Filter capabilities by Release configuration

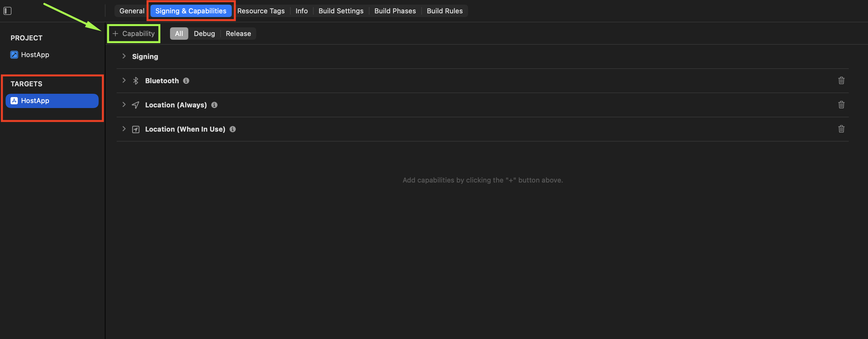tap(238, 34)
